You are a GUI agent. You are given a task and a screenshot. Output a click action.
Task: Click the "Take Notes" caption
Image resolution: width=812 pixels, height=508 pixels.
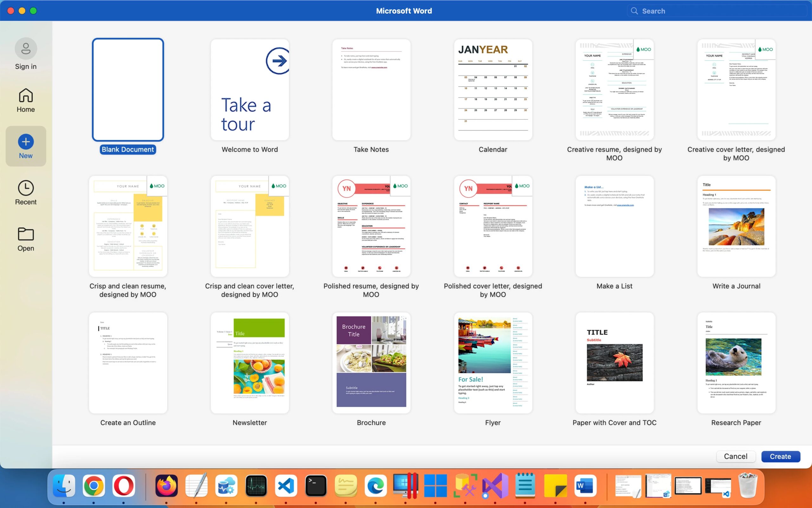371,150
